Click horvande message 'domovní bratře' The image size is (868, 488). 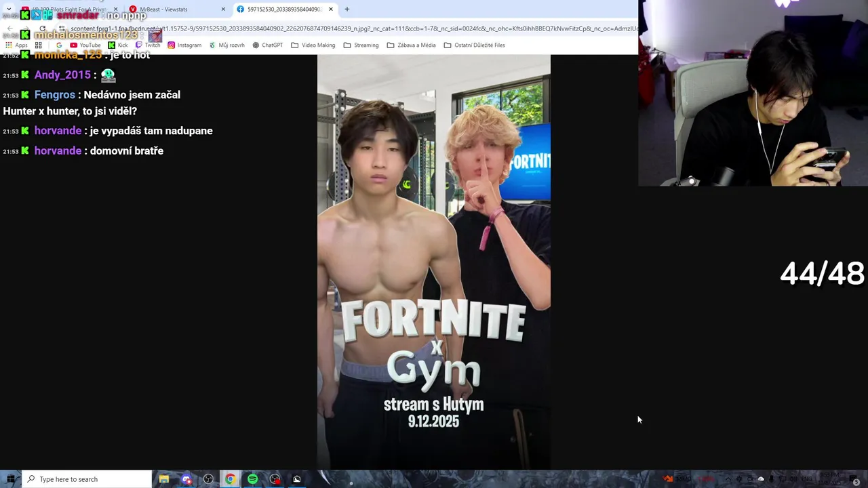127,151
